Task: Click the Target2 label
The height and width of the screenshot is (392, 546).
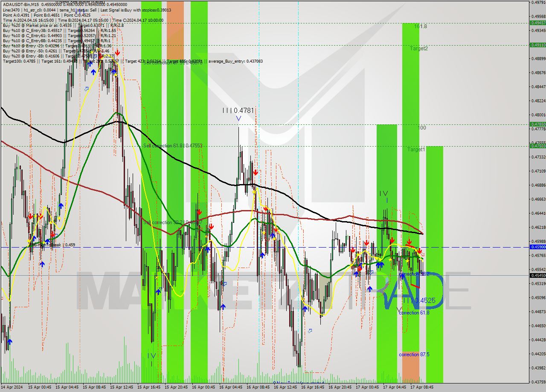Action: tap(419, 49)
